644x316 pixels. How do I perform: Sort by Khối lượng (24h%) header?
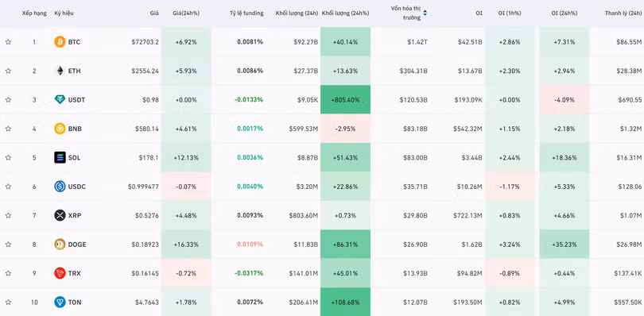click(345, 13)
